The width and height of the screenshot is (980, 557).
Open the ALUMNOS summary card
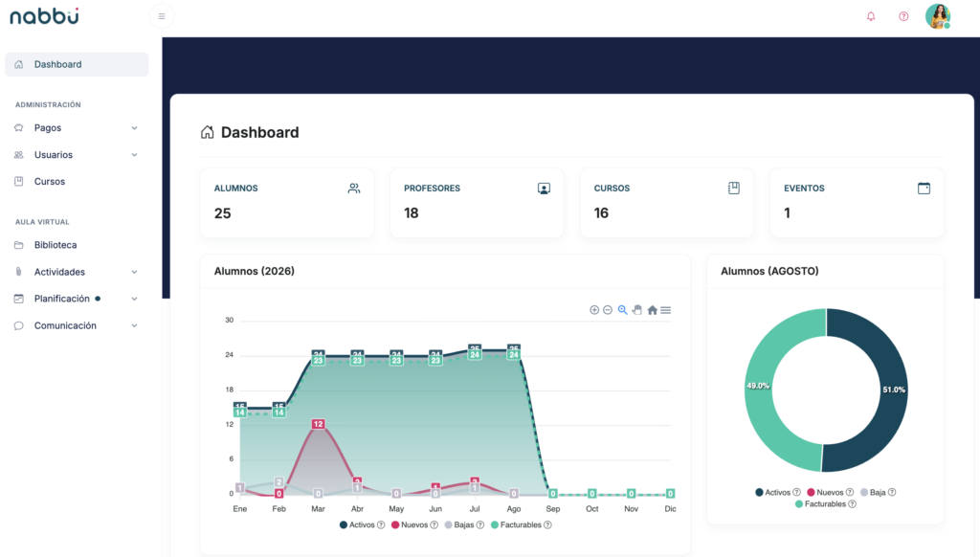287,203
